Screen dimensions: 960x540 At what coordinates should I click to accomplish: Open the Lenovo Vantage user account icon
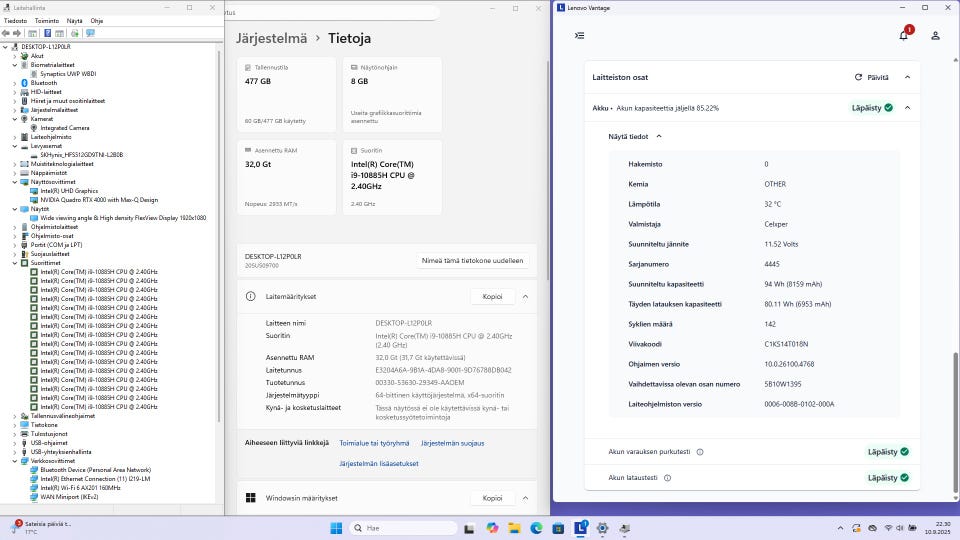(x=936, y=36)
